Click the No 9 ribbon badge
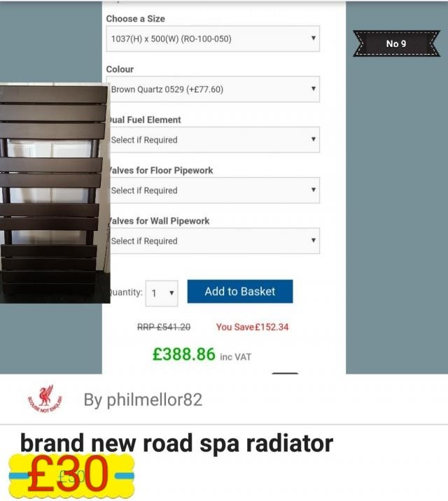 pos(396,43)
